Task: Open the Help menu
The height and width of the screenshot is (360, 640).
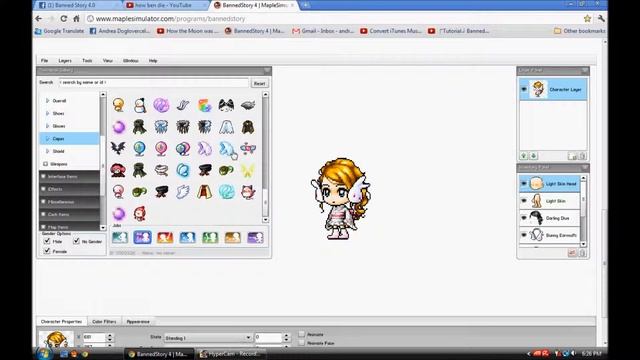Action: tap(153, 60)
